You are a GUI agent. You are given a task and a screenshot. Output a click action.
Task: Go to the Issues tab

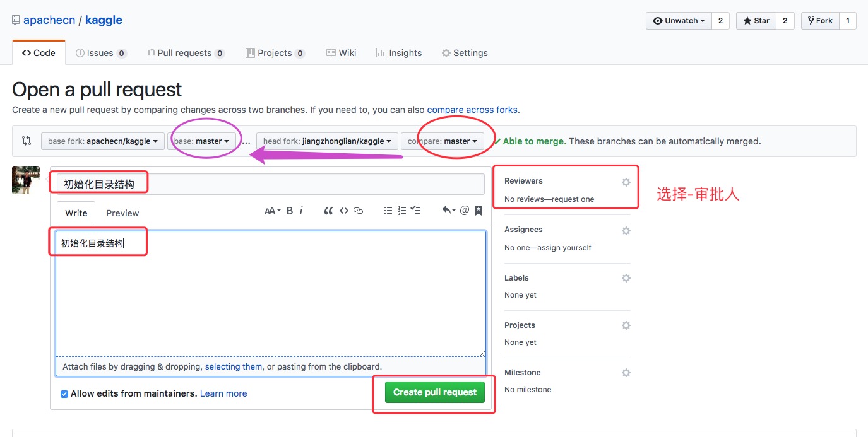(x=101, y=53)
